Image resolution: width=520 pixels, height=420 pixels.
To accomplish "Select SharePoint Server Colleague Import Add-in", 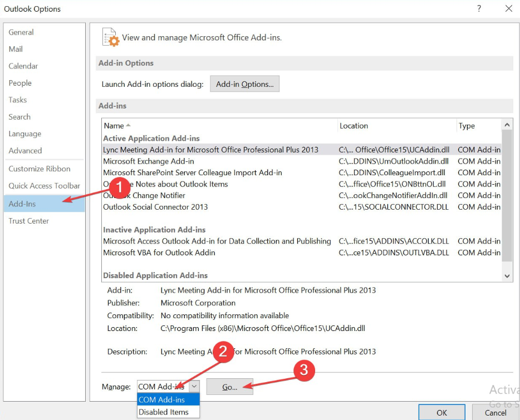I will coord(301,172).
